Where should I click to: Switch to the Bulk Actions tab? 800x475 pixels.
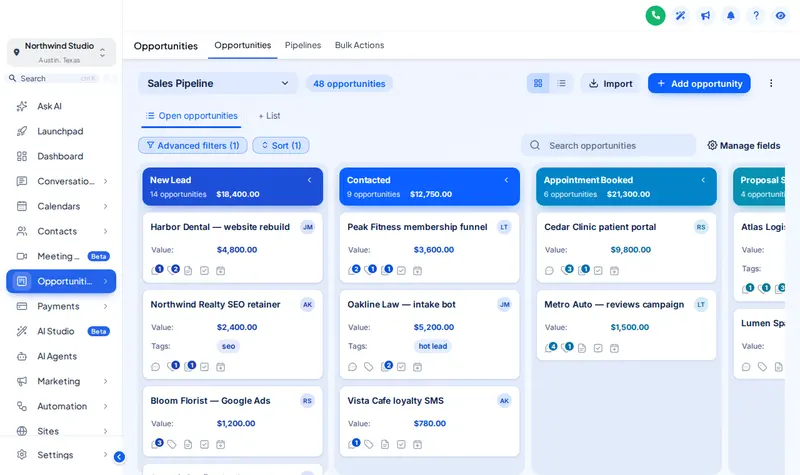tap(359, 45)
